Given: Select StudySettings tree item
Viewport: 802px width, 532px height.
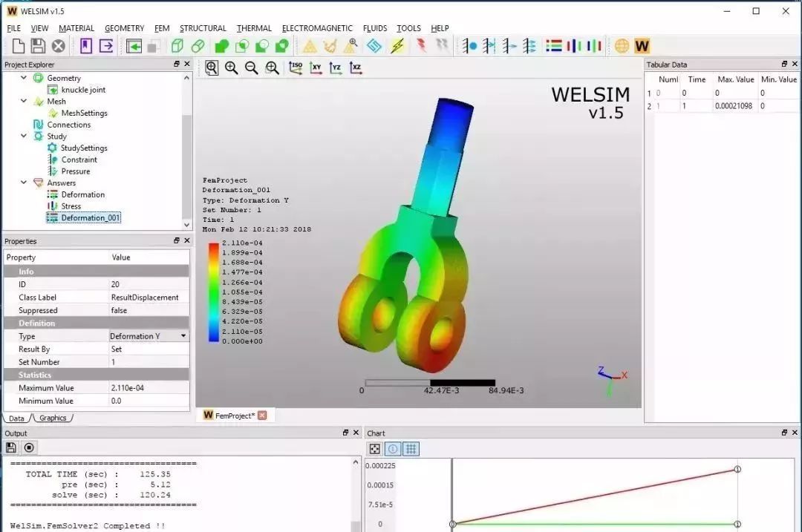Looking at the screenshot, I should click(x=84, y=148).
